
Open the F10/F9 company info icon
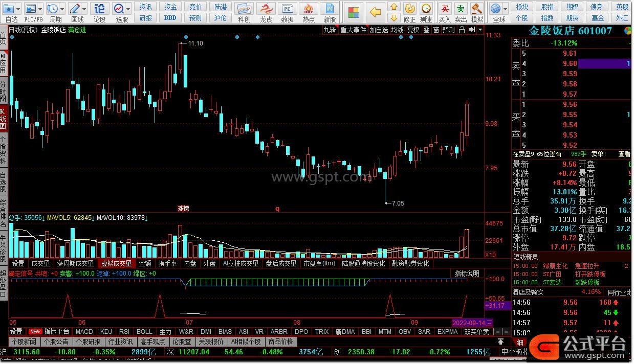pyautogui.click(x=31, y=9)
